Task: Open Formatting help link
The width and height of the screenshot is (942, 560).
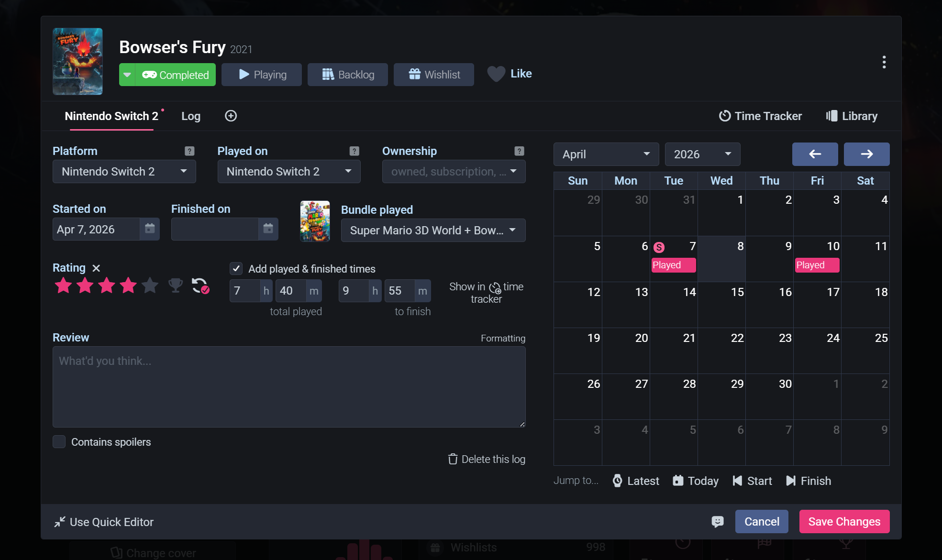Action: [x=503, y=338]
